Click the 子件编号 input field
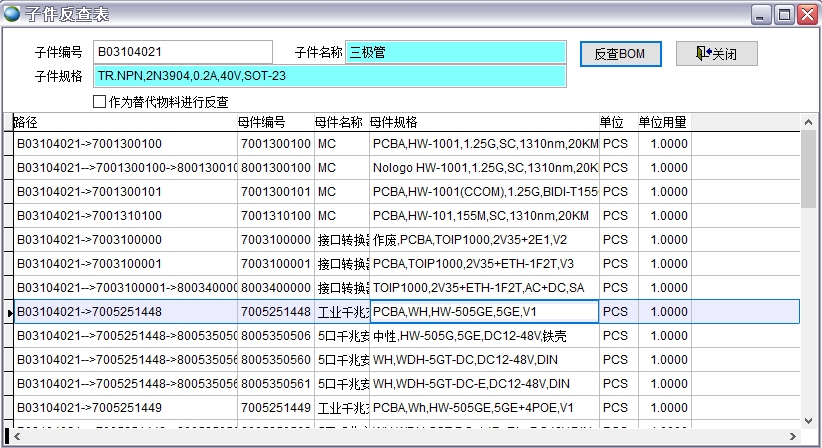This screenshot has height=448, width=822. 182,52
